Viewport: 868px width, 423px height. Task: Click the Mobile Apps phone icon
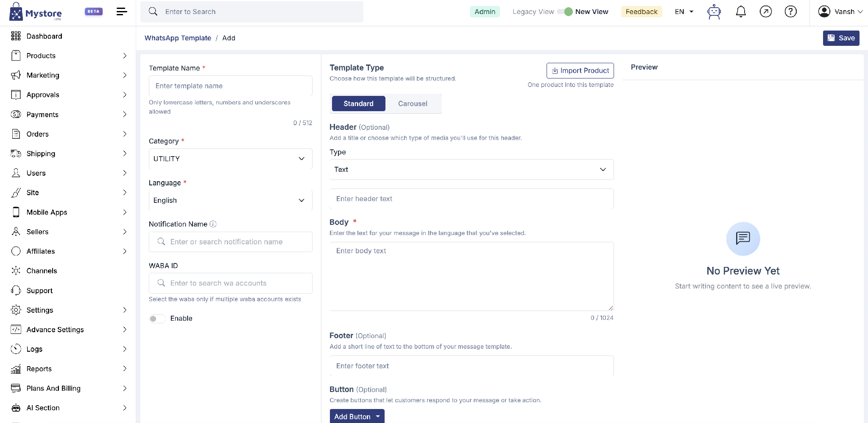[16, 212]
